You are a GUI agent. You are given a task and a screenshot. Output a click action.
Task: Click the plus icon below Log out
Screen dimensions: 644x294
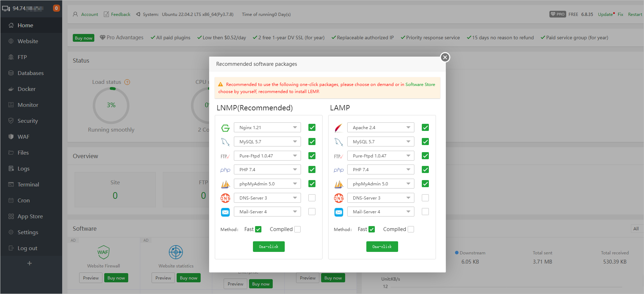pos(30,263)
